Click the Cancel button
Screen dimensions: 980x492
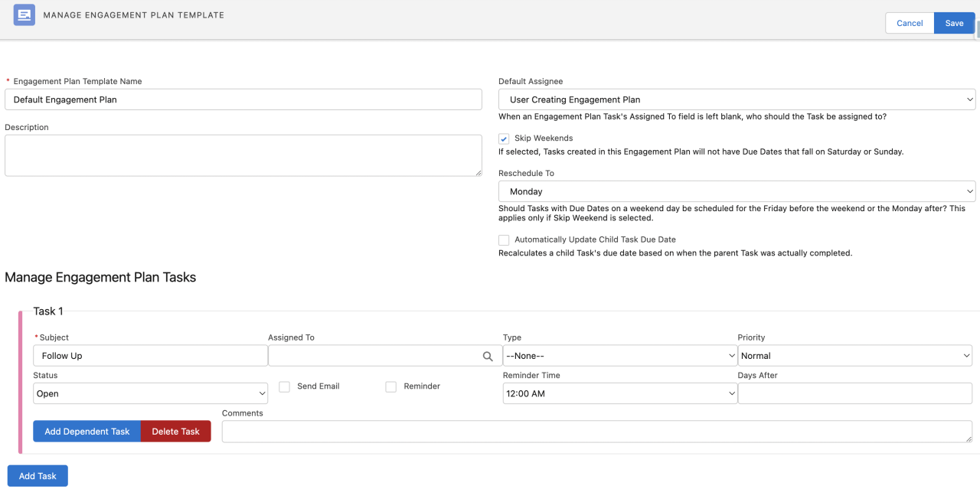[x=910, y=23]
